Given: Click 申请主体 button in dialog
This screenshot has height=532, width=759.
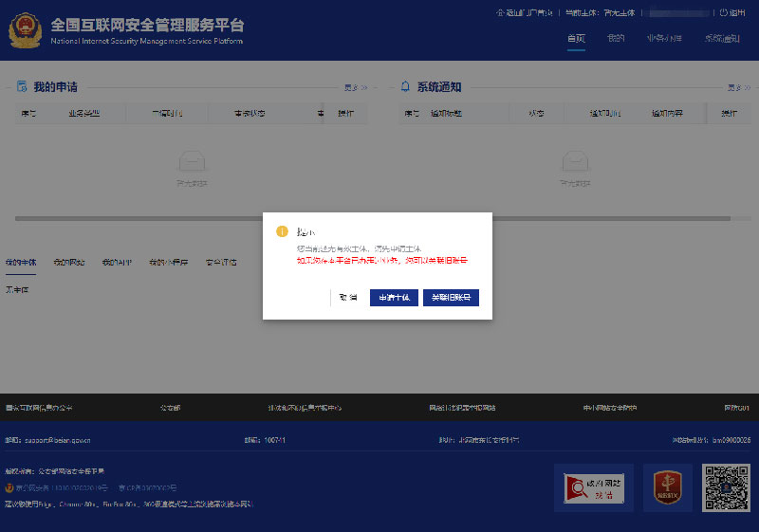Looking at the screenshot, I should [x=394, y=298].
